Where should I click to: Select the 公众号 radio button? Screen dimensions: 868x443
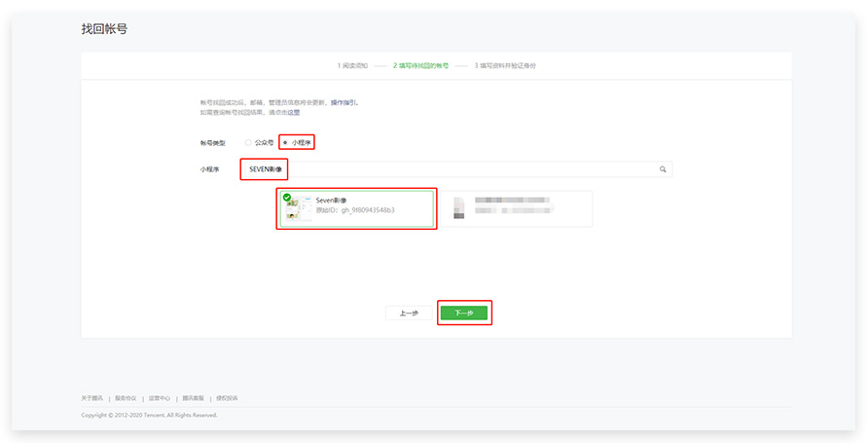point(248,142)
